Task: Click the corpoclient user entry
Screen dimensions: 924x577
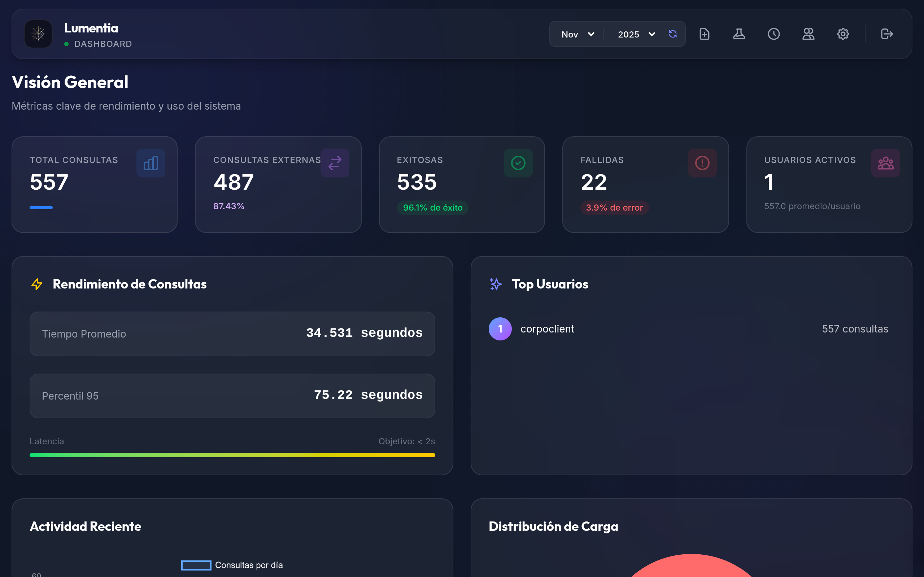Action: (547, 329)
